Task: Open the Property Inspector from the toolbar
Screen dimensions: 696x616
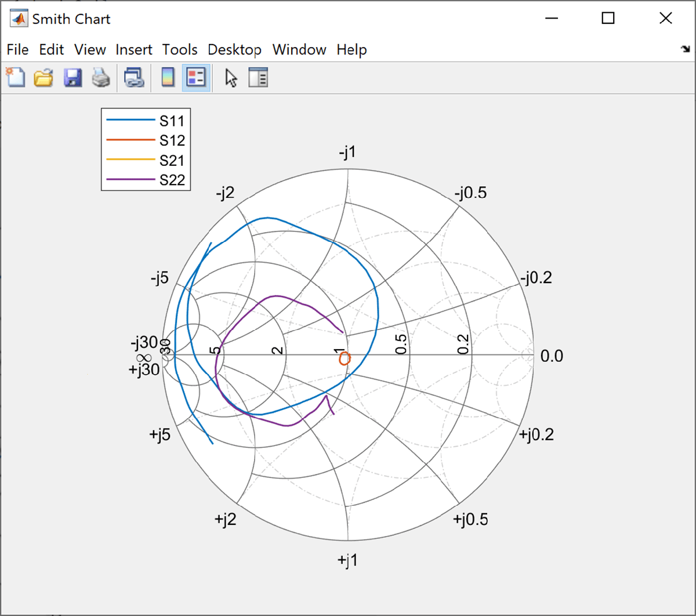Action: click(258, 77)
